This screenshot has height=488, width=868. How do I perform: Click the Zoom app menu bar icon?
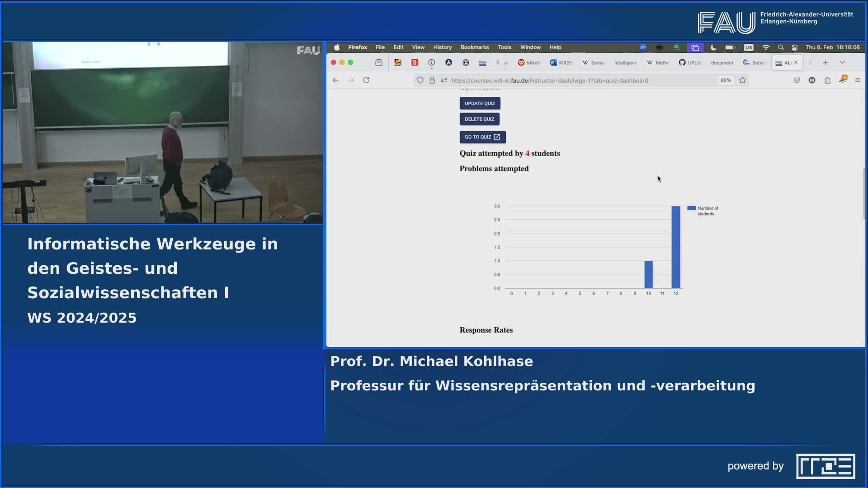tap(643, 47)
